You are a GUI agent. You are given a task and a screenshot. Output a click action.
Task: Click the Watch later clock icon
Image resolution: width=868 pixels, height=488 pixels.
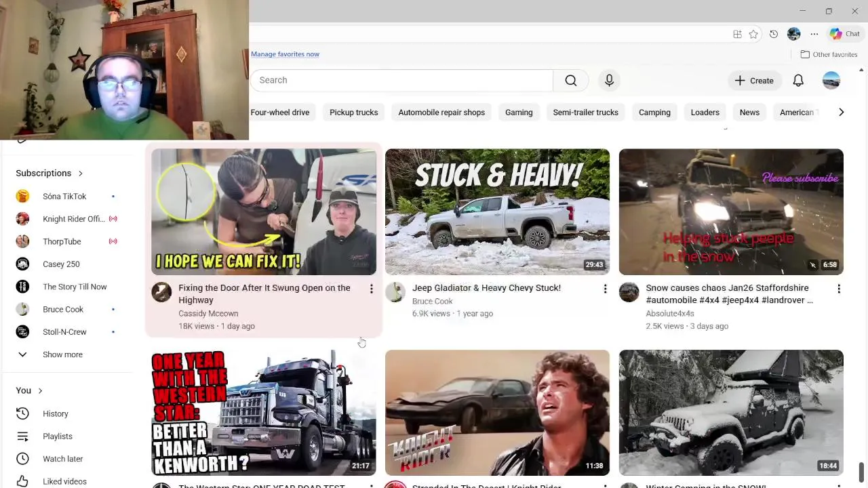tap(22, 459)
